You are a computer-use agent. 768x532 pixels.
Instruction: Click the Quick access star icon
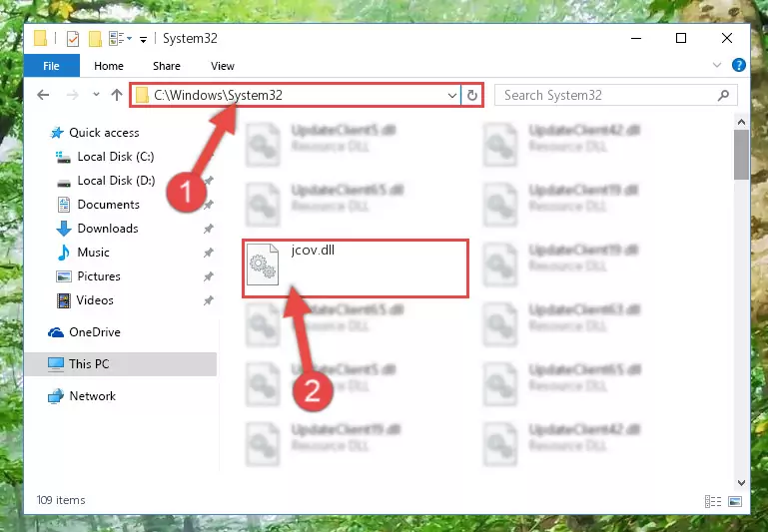tap(57, 132)
